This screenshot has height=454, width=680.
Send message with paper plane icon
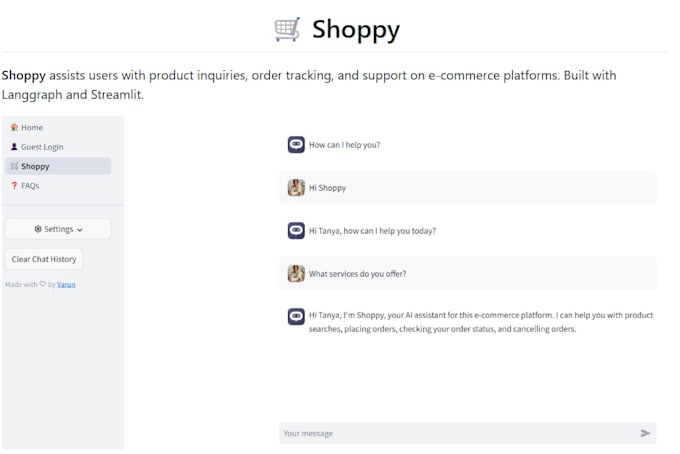(645, 433)
